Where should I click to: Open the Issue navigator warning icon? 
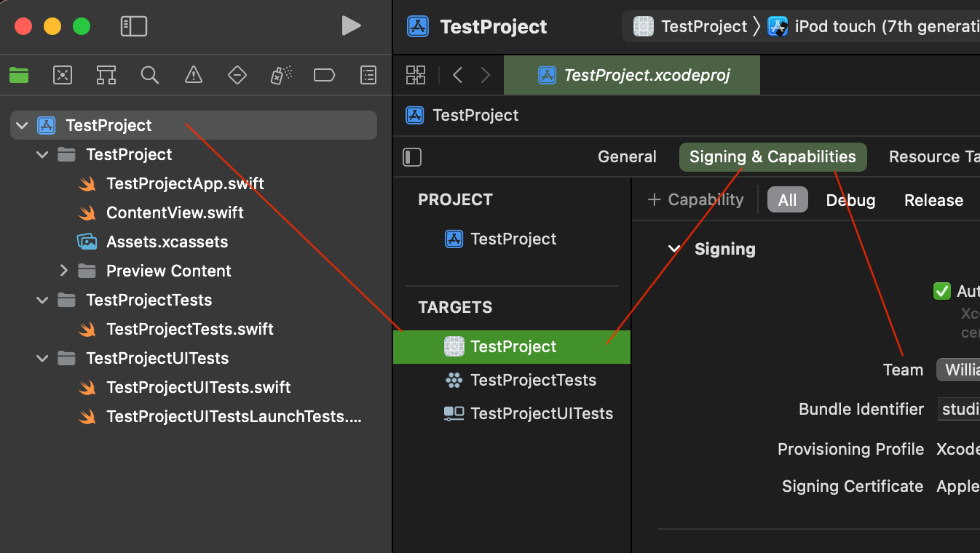point(193,75)
